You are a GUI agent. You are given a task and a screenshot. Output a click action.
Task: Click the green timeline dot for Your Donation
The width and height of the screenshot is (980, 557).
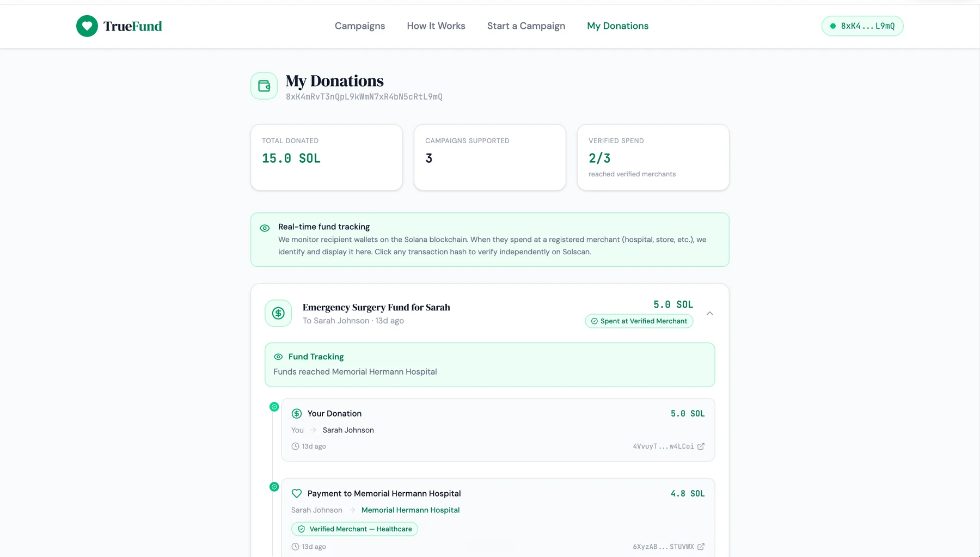pos(274,407)
